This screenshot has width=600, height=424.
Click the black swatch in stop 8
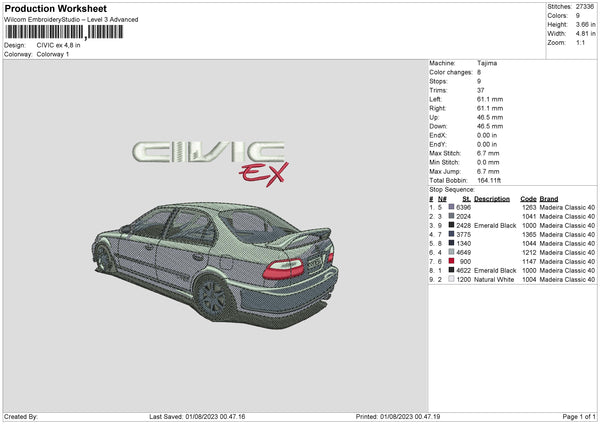point(452,270)
